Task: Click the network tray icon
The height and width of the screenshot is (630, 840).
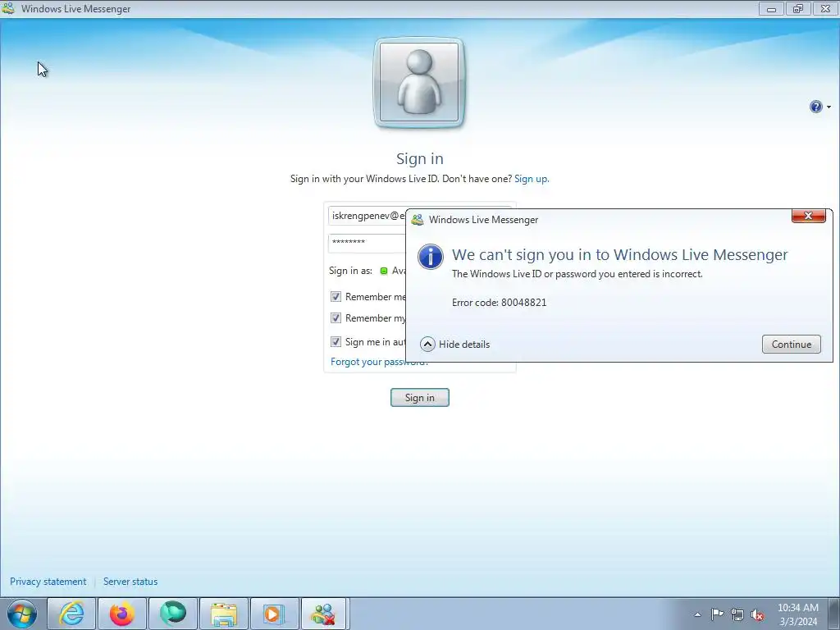Action: click(x=737, y=614)
